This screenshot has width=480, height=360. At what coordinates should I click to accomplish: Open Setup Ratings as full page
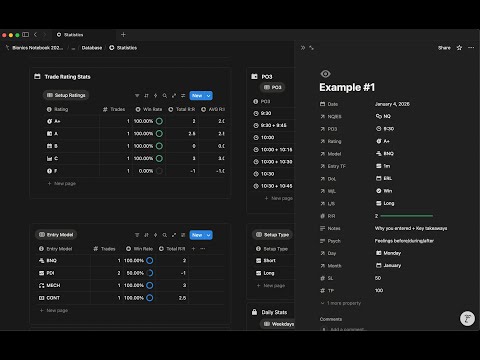pyautogui.click(x=174, y=96)
